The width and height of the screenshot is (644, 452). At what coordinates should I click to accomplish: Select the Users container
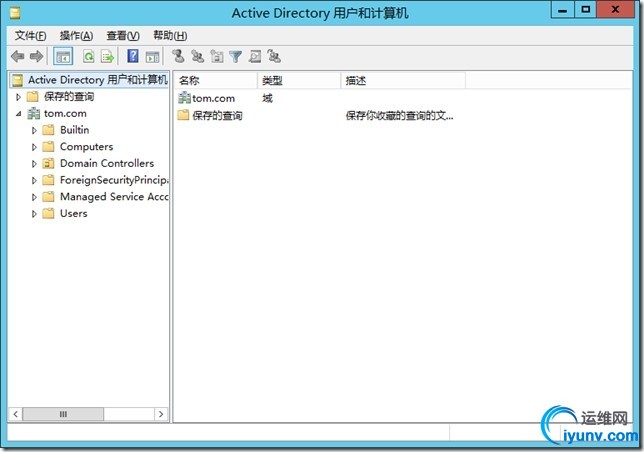click(74, 213)
